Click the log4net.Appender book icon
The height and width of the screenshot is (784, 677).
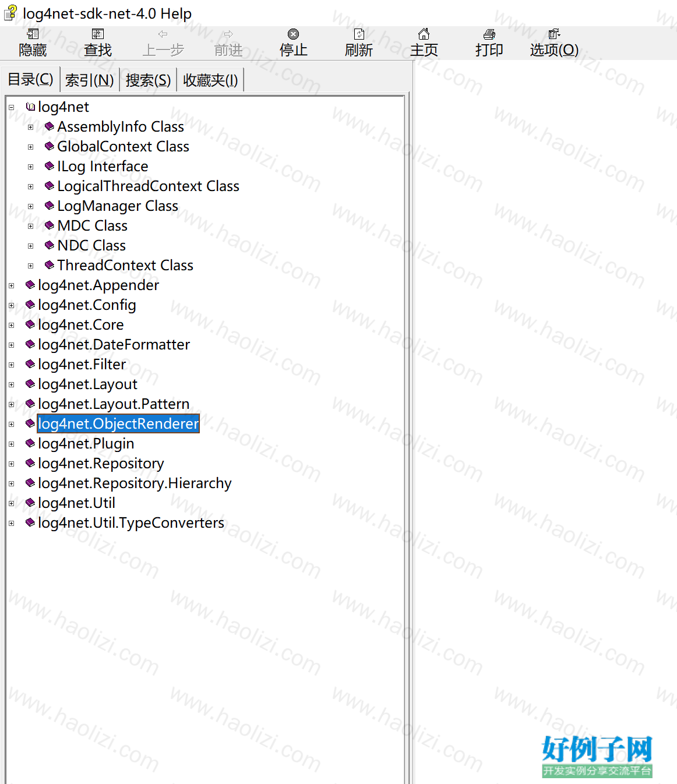click(x=30, y=285)
